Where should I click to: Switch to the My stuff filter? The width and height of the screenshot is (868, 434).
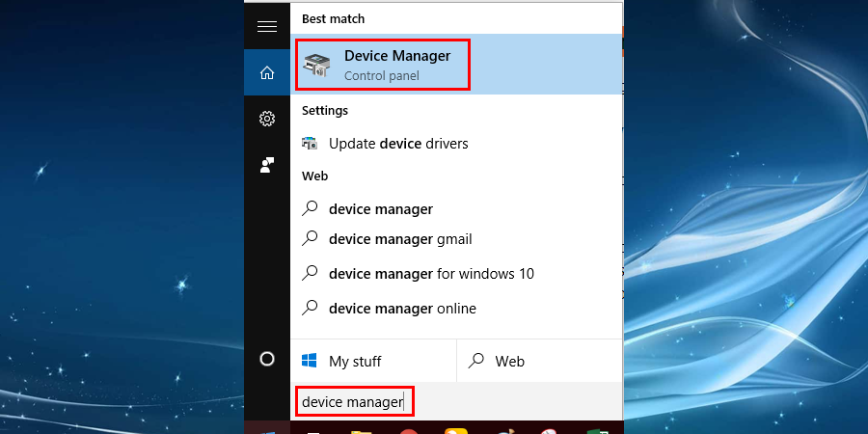click(x=373, y=361)
